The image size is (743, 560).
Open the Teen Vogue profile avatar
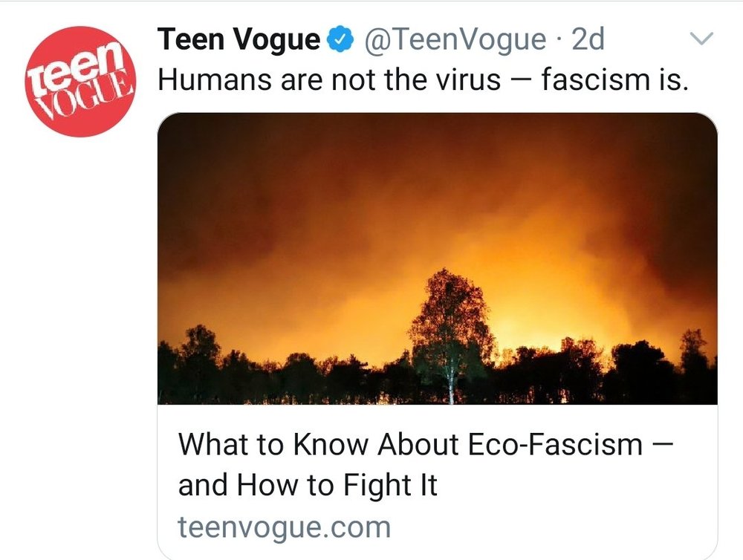pos(80,81)
